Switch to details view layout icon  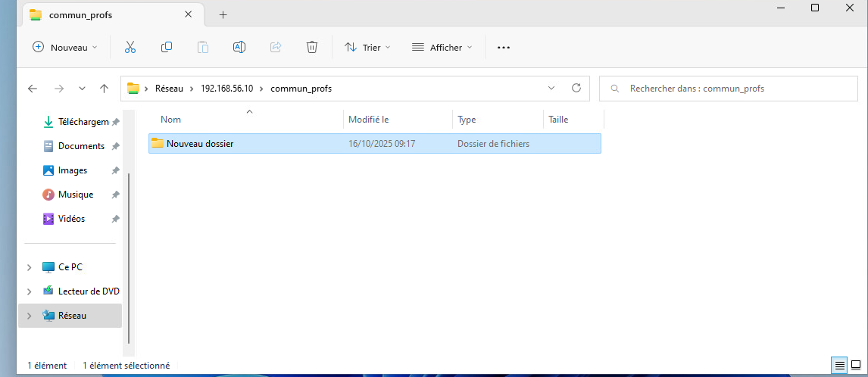(839, 366)
